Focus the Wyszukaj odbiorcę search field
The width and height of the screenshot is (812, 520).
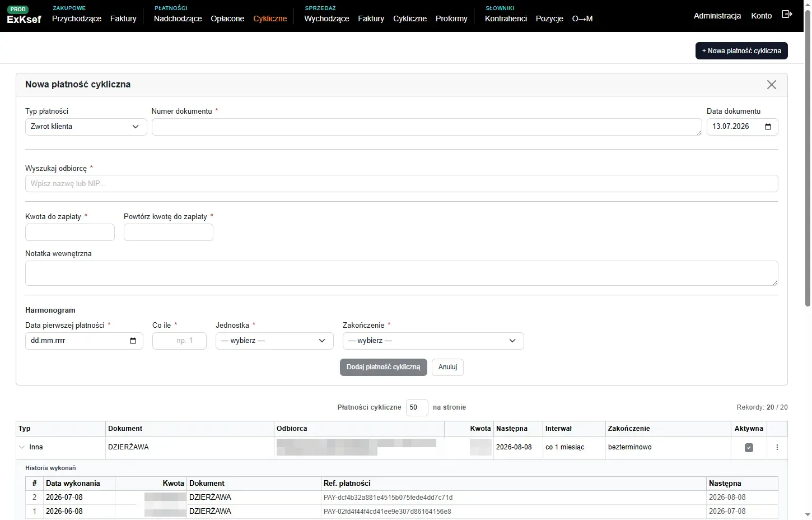click(402, 183)
